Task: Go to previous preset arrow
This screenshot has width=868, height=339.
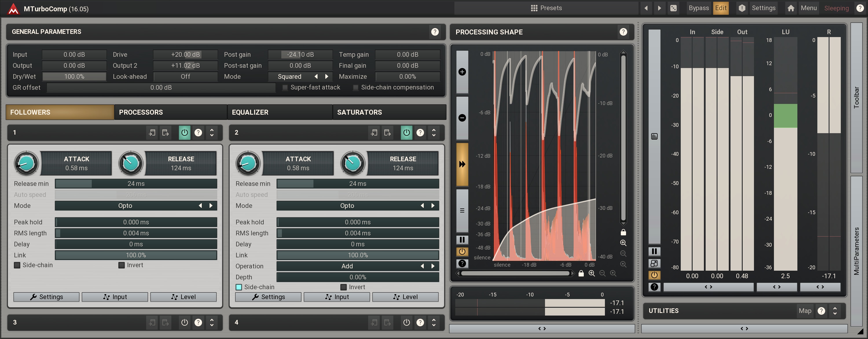Action: (x=646, y=8)
